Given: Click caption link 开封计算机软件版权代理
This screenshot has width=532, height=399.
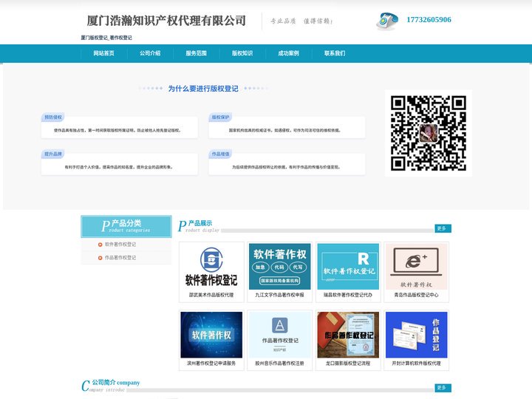Looking at the screenshot, I should [416, 364].
